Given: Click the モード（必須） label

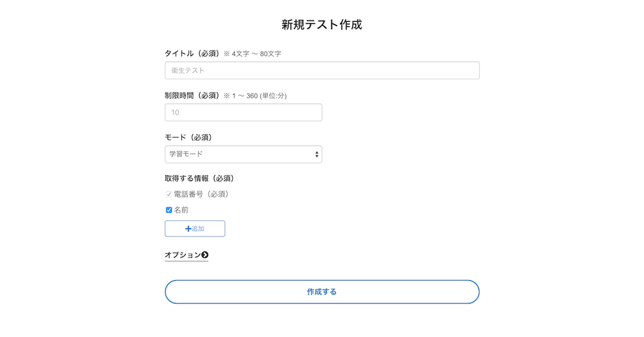Looking at the screenshot, I should pos(189,137).
